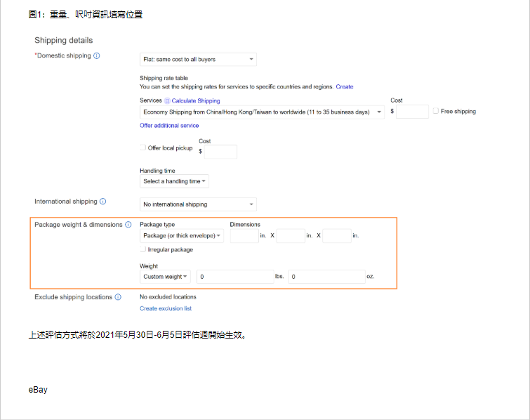Open the Custom weight dropdown
Image resolution: width=530 pixels, height=420 pixels.
(x=166, y=277)
